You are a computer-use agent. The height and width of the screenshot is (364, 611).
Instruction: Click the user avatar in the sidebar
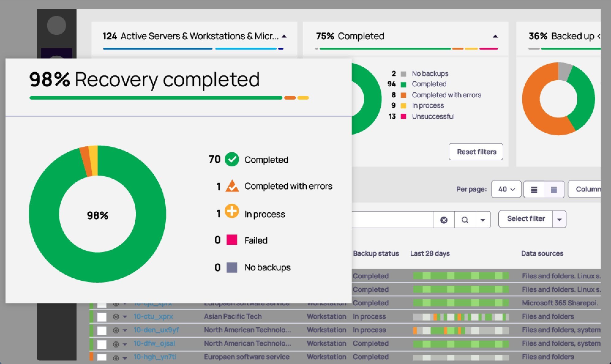pyautogui.click(x=57, y=25)
